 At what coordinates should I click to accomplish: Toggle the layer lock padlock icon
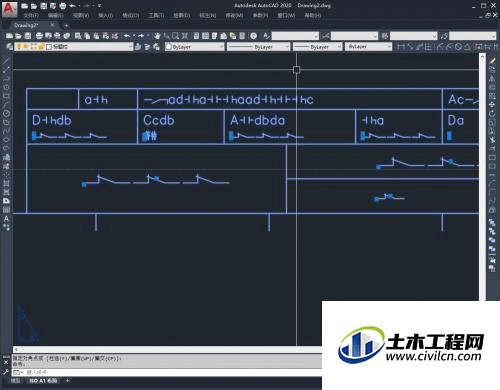click(41, 47)
